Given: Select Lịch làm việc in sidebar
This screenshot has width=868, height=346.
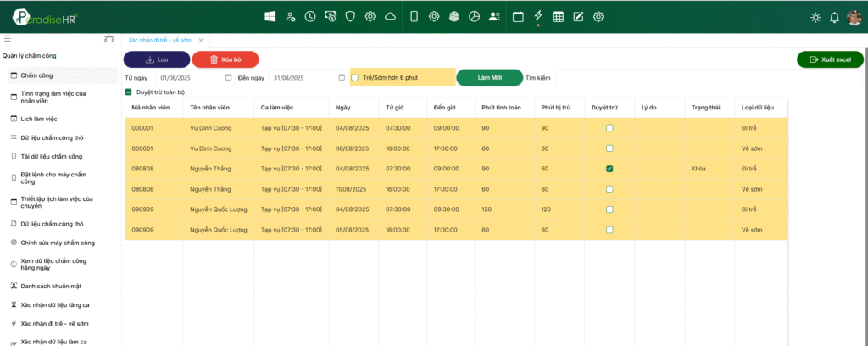Looking at the screenshot, I should tap(39, 119).
